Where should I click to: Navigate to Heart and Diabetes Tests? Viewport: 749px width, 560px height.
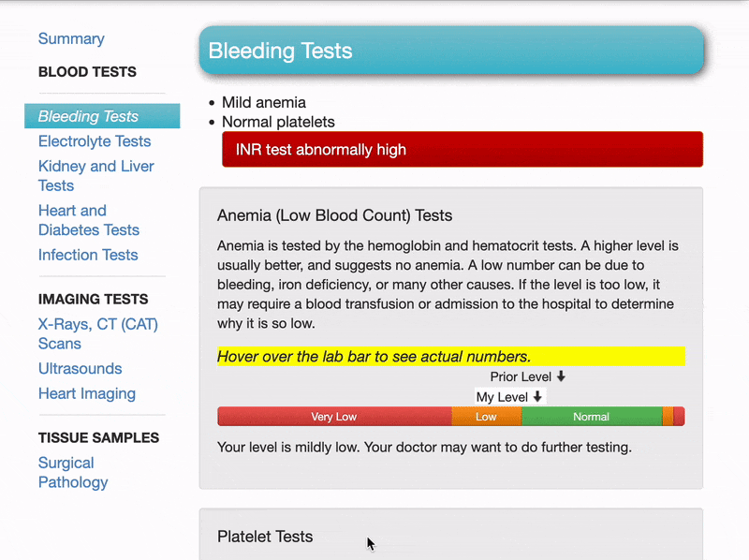click(x=89, y=220)
